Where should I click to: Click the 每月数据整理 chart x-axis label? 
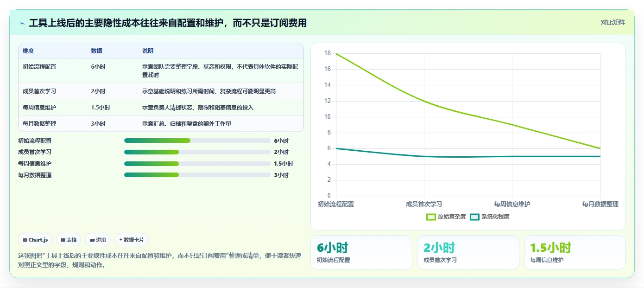click(x=600, y=204)
